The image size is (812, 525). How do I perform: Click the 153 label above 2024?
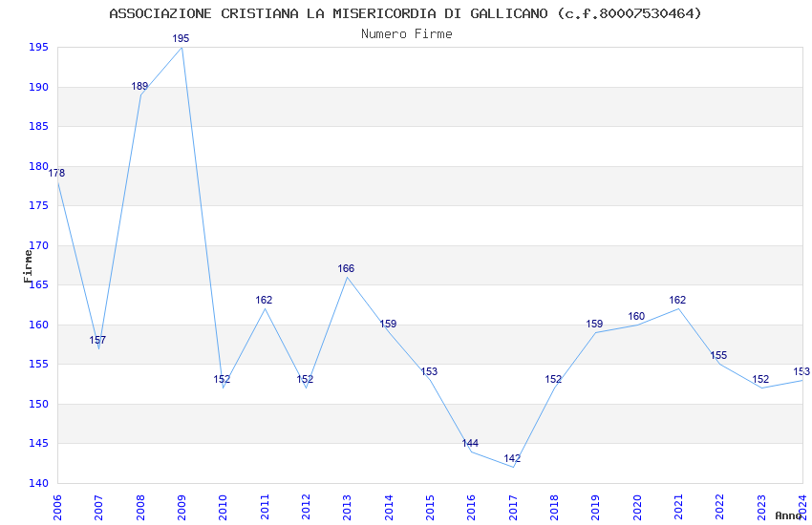click(801, 371)
